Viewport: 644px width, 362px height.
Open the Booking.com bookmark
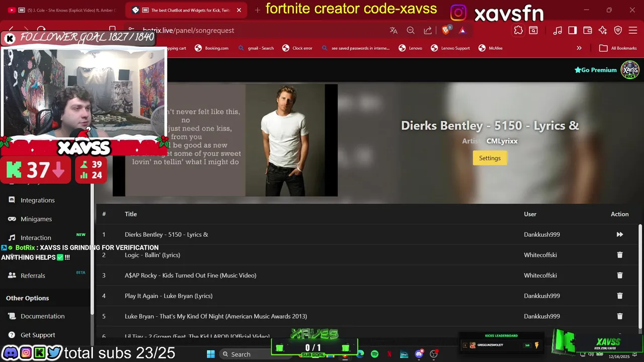tap(211, 48)
